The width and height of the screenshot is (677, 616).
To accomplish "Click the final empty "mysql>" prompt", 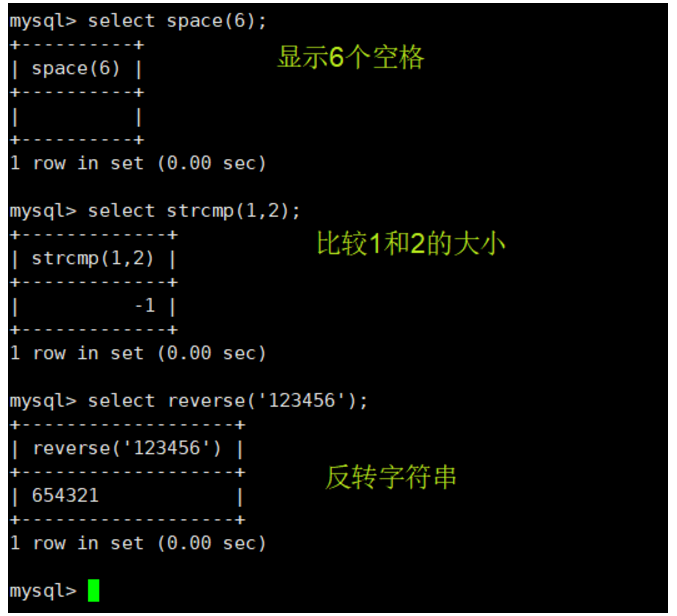I will (43, 591).
